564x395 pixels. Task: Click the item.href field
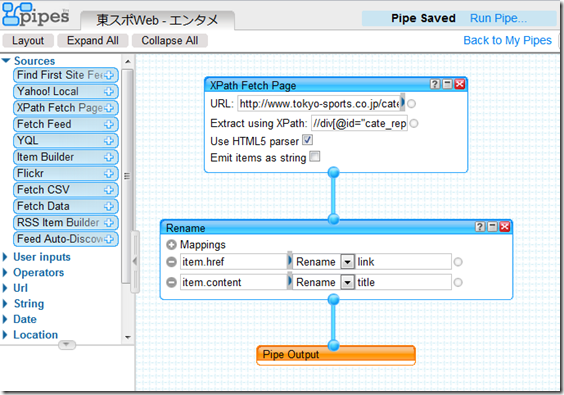234,262
